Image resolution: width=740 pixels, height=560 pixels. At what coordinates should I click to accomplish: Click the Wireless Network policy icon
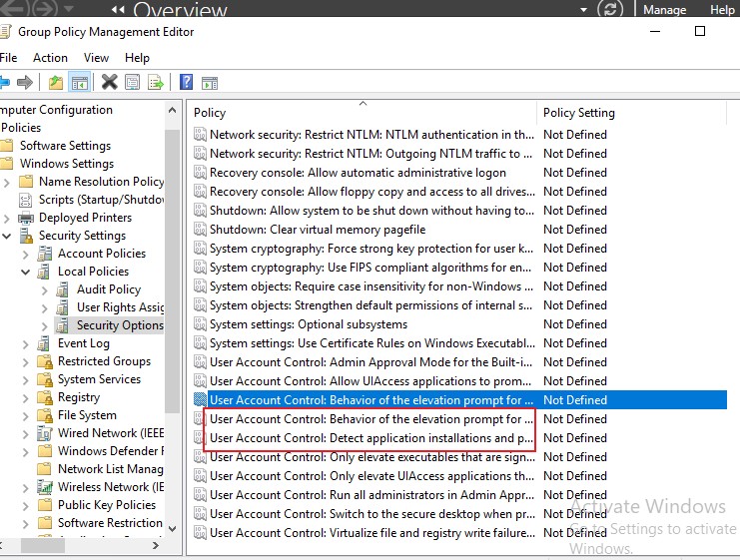(44, 487)
